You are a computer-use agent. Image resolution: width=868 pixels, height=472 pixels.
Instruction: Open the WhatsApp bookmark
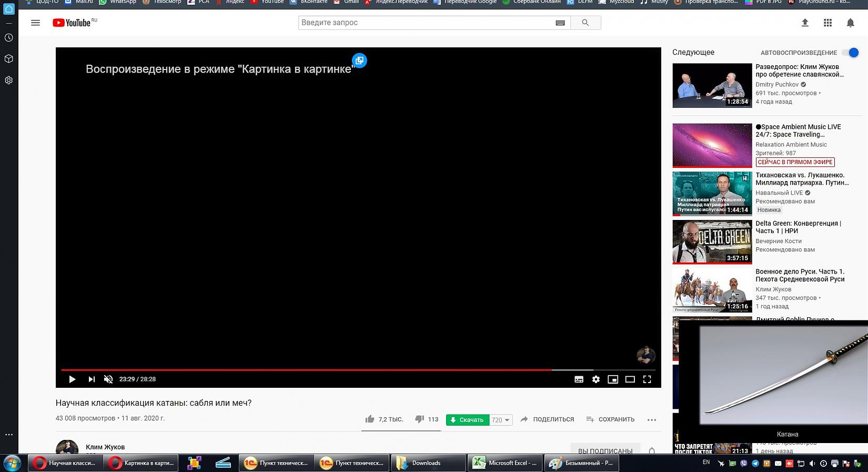(117, 2)
